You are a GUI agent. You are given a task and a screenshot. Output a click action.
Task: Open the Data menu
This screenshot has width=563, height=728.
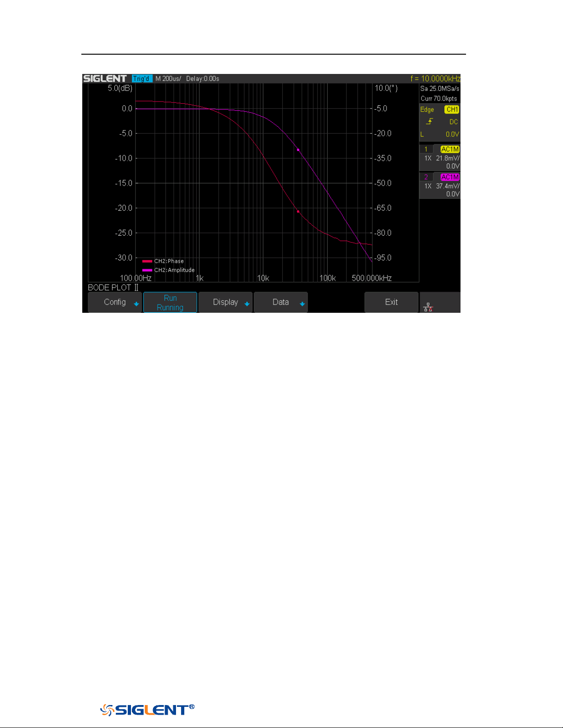click(x=281, y=302)
